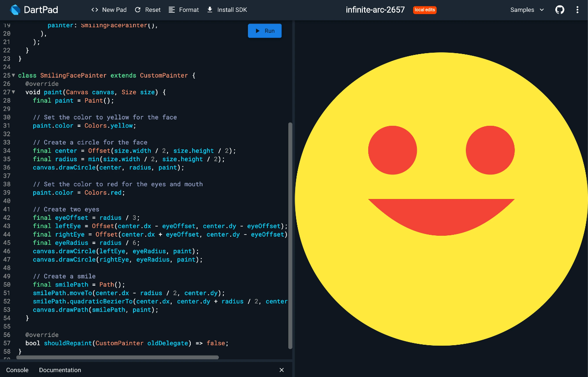Switch to the Console tab

click(x=17, y=370)
